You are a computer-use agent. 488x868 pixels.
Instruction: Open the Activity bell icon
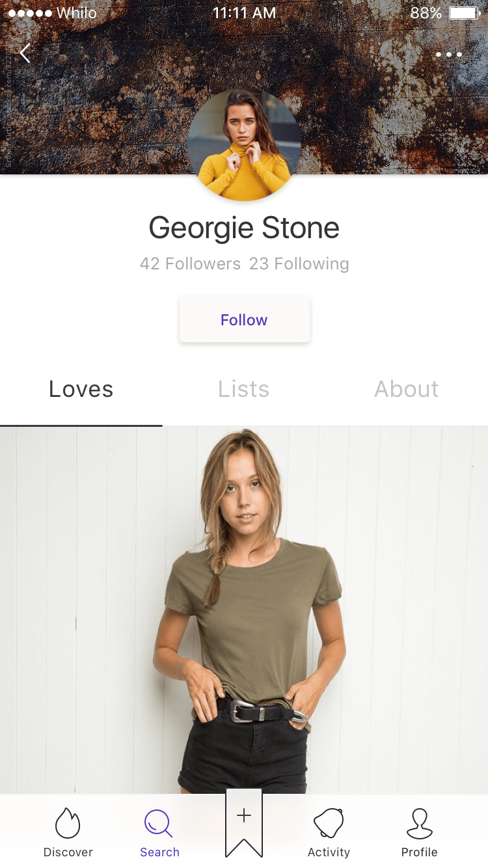[329, 822]
